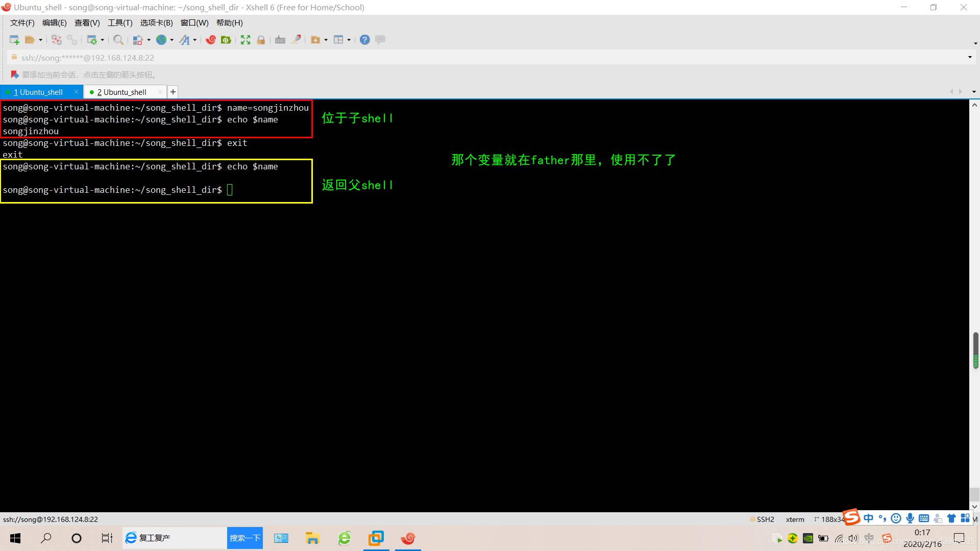Click the SSH2 status bar indicator

point(762,519)
